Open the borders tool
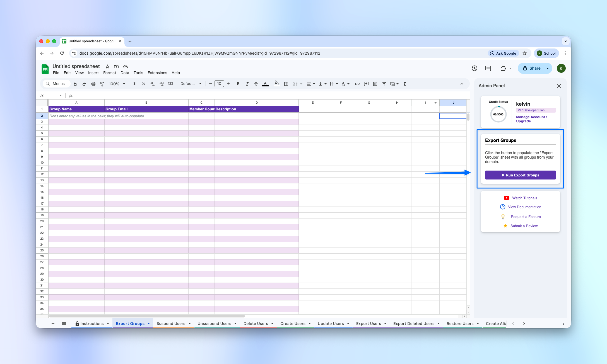607x364 pixels. pos(286,84)
